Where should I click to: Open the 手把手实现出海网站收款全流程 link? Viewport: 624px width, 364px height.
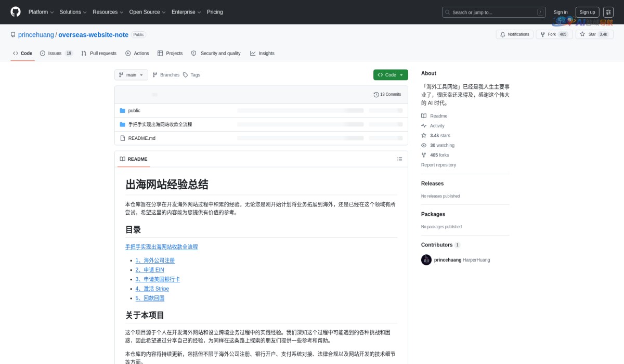(x=161, y=246)
